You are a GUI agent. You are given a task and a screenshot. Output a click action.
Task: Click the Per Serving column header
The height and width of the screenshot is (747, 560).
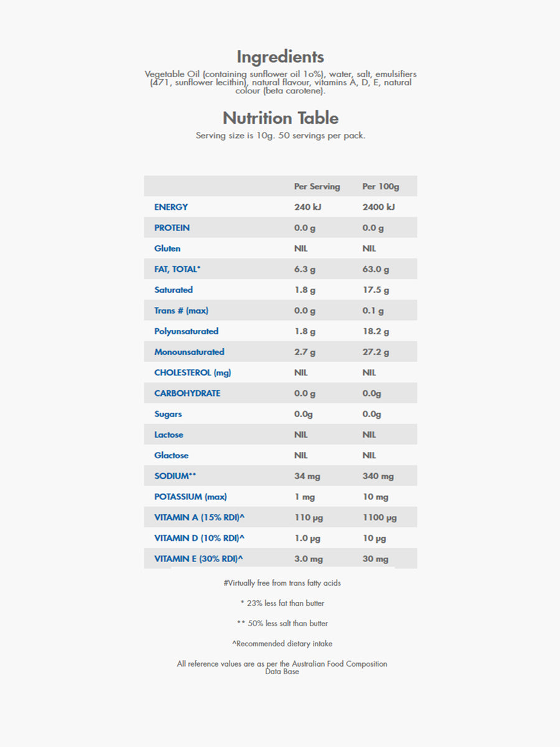(x=317, y=186)
